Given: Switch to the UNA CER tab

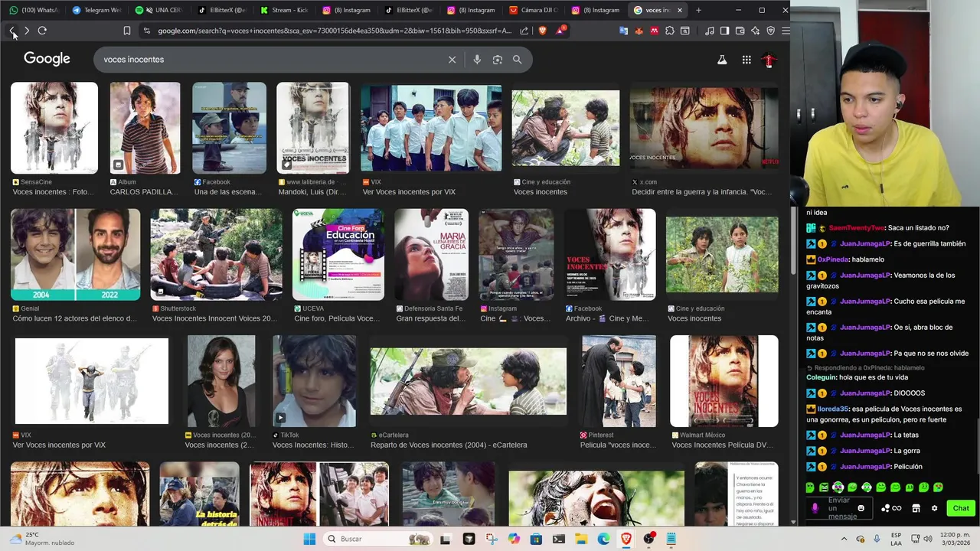Looking at the screenshot, I should 158,10.
